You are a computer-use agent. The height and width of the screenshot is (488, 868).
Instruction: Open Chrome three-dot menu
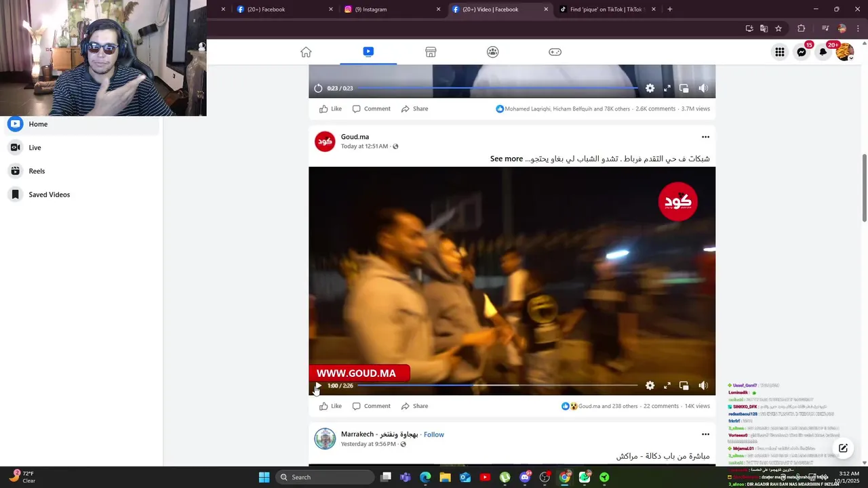pos(858,28)
